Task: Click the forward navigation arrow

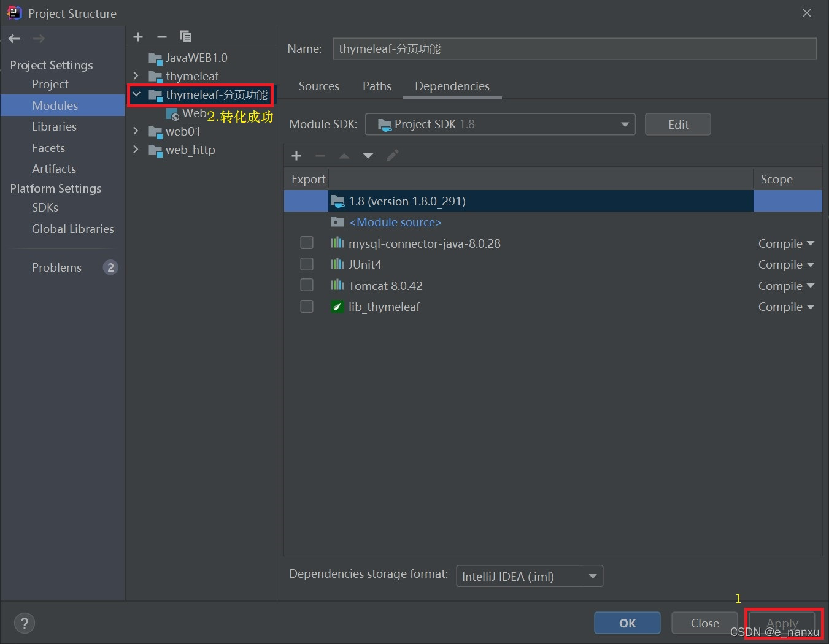Action: click(x=39, y=39)
